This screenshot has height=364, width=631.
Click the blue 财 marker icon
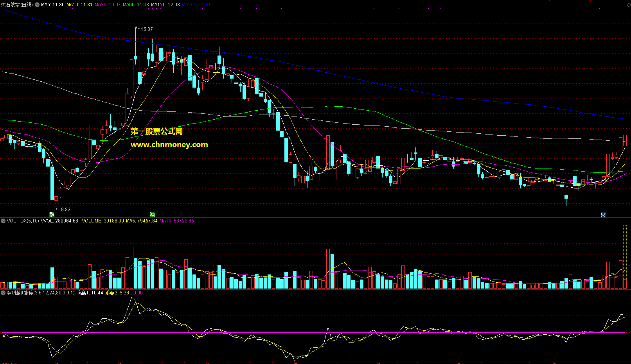[603, 214]
